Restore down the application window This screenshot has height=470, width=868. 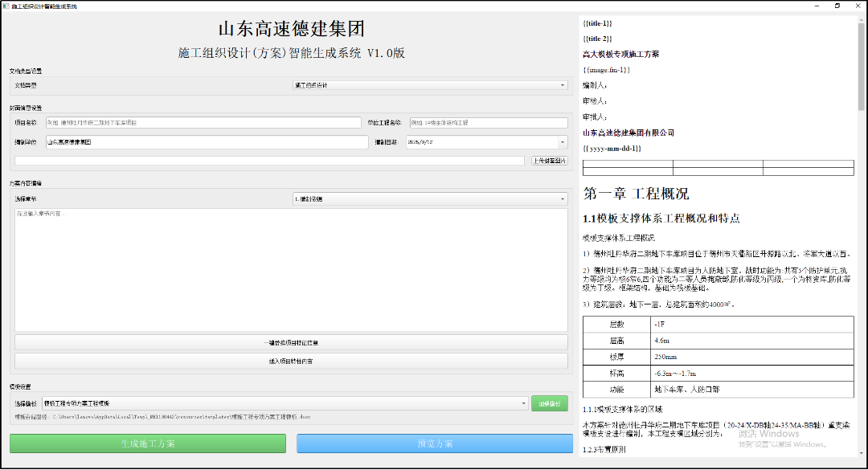(837, 5)
